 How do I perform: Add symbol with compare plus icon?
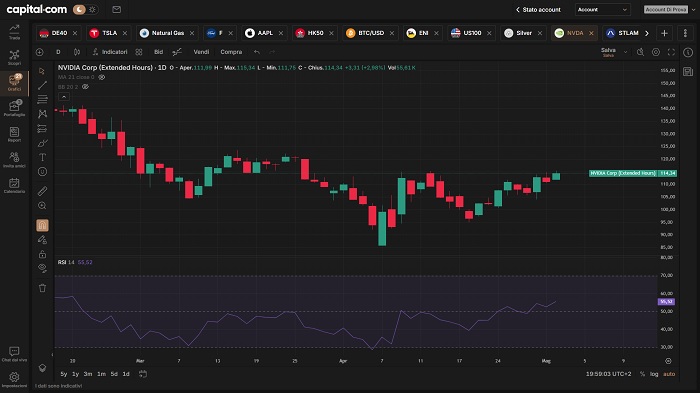coord(40,52)
